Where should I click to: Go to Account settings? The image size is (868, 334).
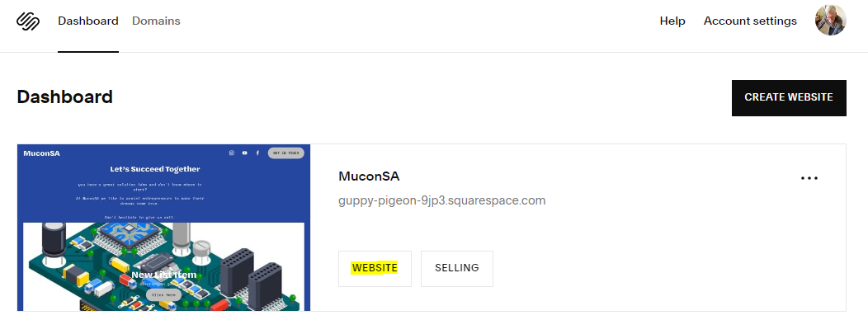click(x=750, y=21)
